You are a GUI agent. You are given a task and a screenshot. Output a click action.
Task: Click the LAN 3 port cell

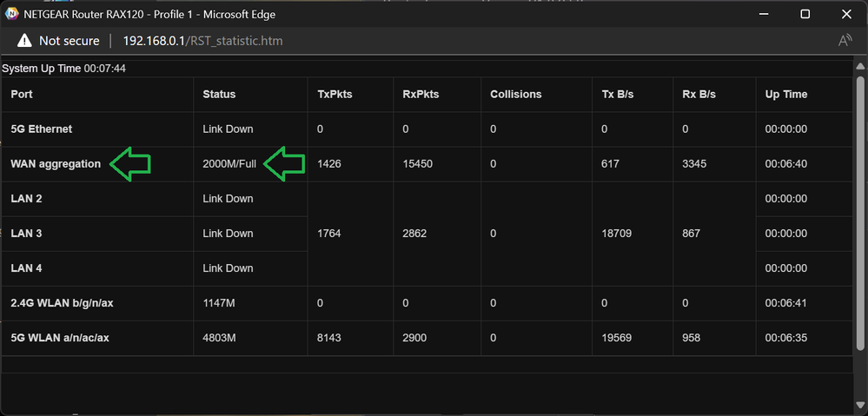[26, 233]
